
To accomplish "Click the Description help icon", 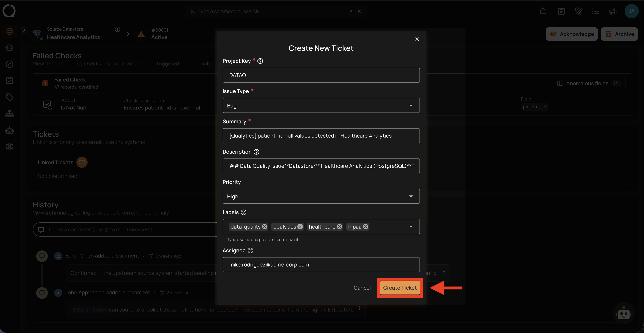I will [x=256, y=152].
